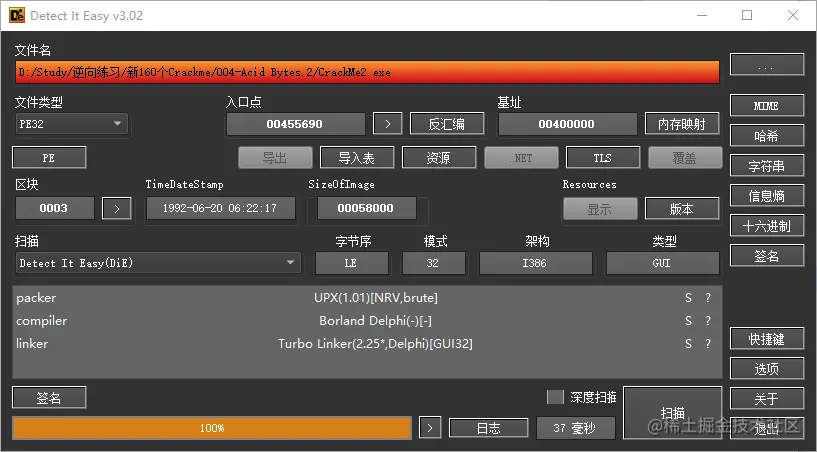Select the Turbo Linker(2.25*,Delphi)[GUI32] result
817x452 pixels.
point(375,344)
